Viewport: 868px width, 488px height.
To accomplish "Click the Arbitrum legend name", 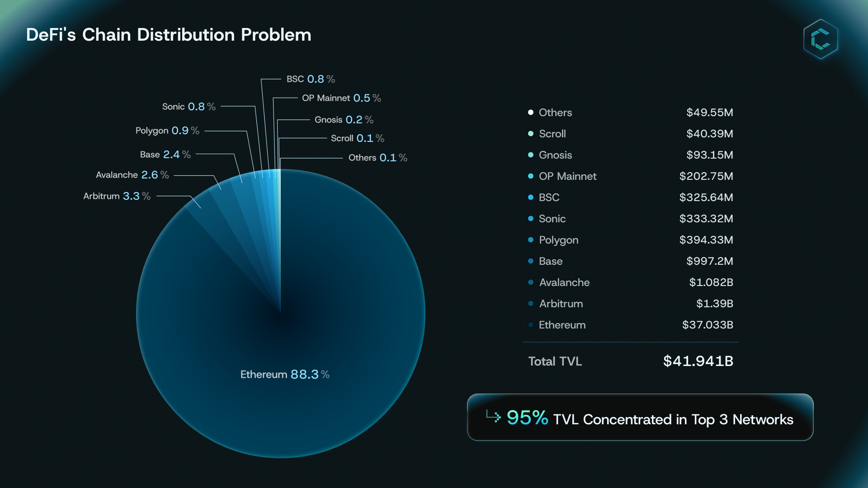I will coord(561,303).
